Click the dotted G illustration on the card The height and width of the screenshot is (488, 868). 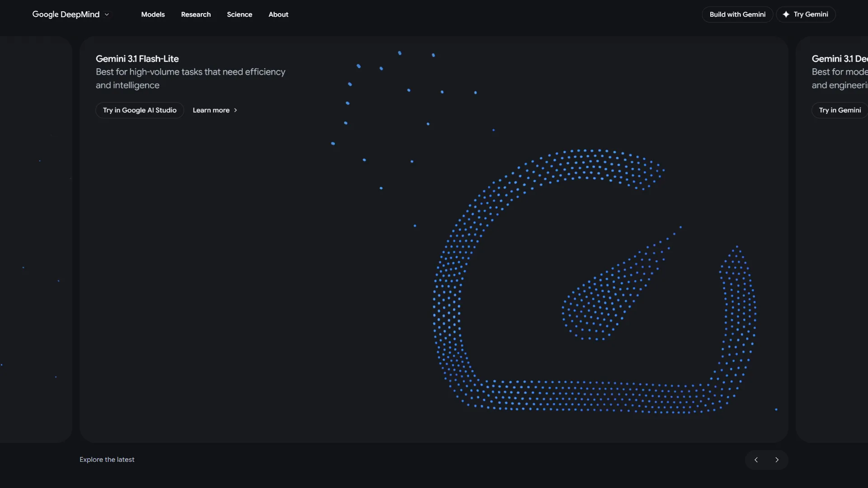coord(594,281)
